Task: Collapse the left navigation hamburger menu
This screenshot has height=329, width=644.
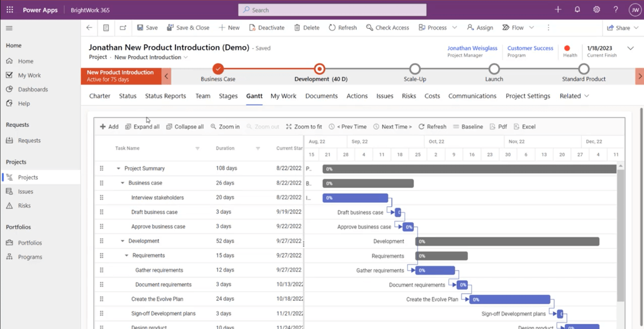Action: click(9, 28)
